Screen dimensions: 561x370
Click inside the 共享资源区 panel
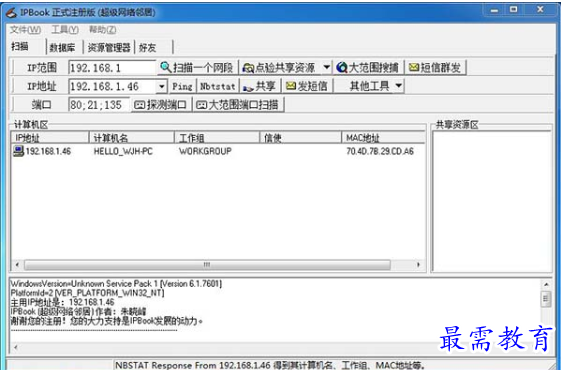[492, 201]
